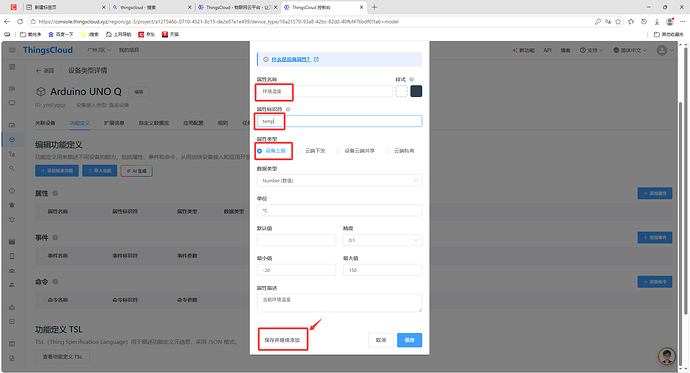
Task: Click the user avatar icon in header
Action: [662, 50]
